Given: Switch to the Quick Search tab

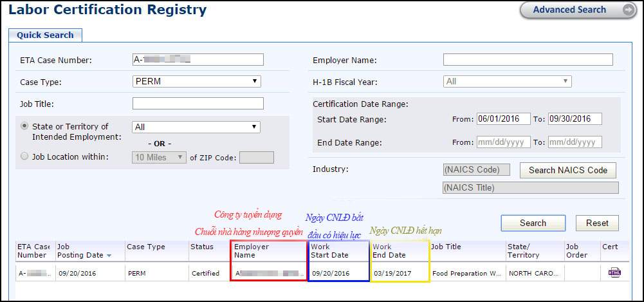Looking at the screenshot, I should coord(45,35).
